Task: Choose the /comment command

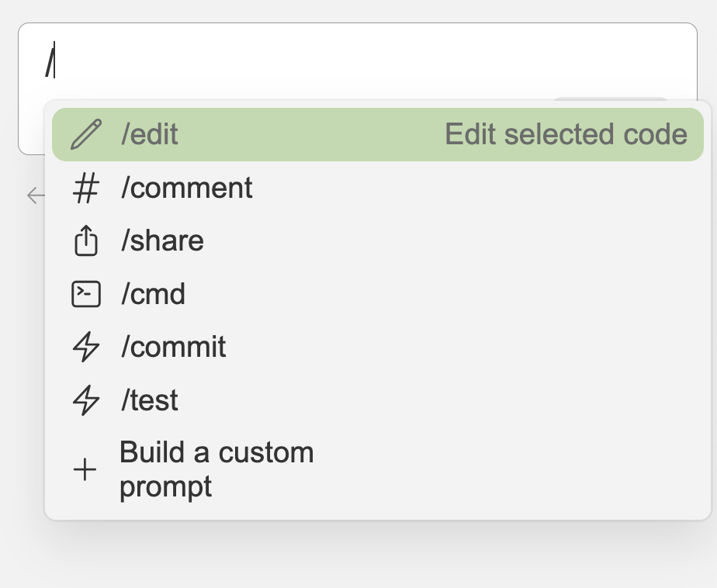Action: pyautogui.click(x=186, y=189)
